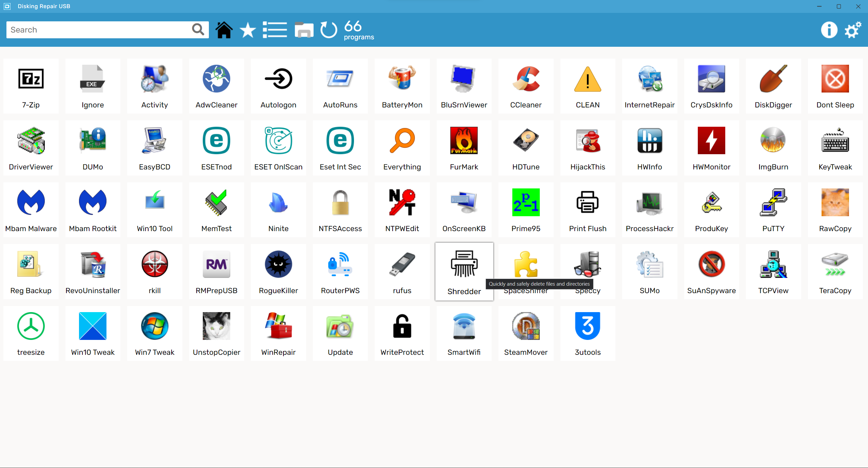Click in the Search field

click(98, 30)
